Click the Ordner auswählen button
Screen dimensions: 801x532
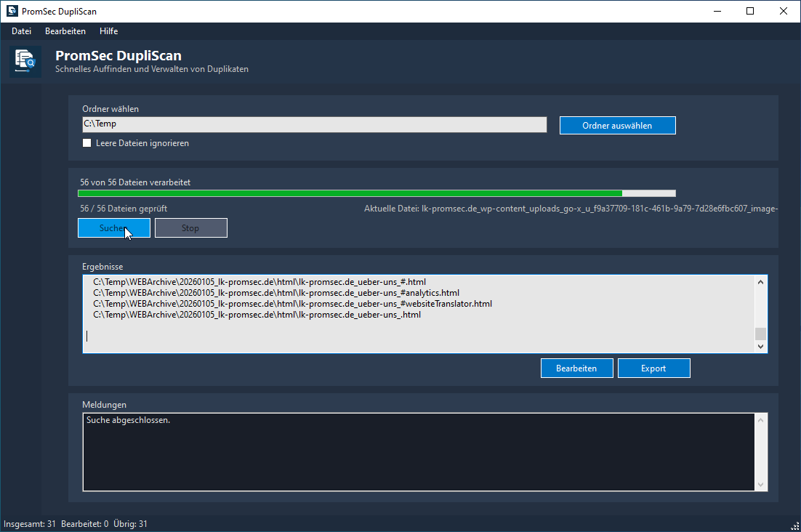[618, 126]
